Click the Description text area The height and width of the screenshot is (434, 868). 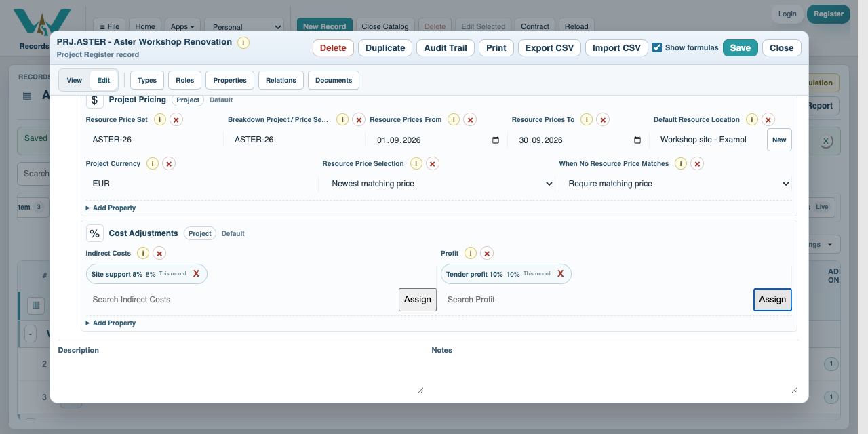241,376
